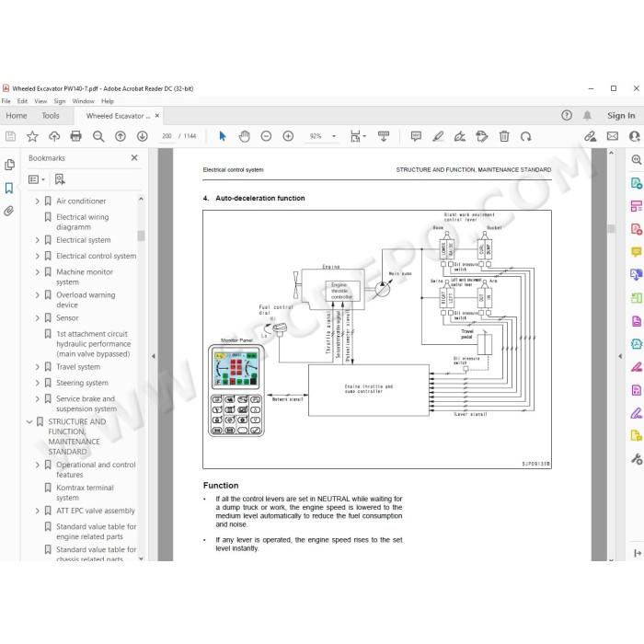The image size is (644, 644).
Task: Click the Rotate view icon
Action: point(525,136)
